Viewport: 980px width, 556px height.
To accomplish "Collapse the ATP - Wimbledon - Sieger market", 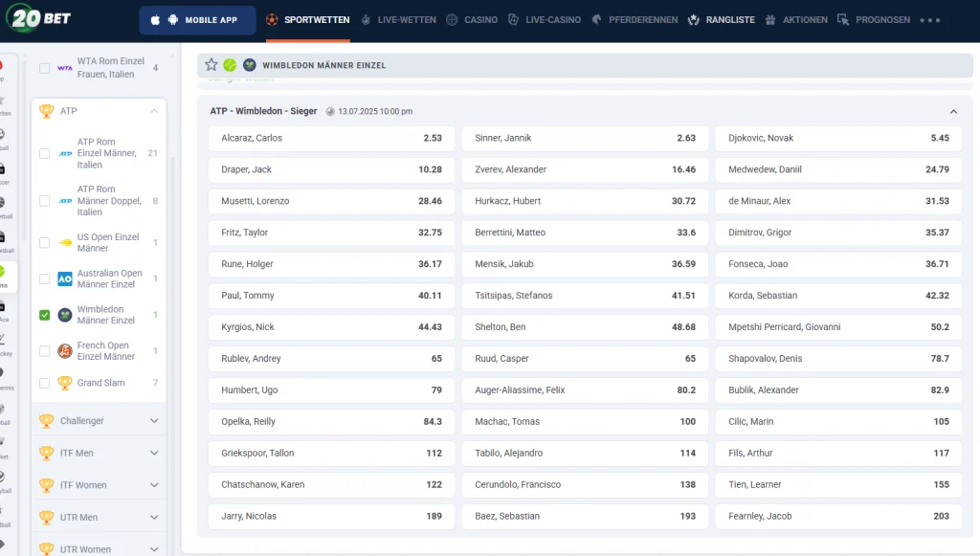I will pyautogui.click(x=953, y=112).
